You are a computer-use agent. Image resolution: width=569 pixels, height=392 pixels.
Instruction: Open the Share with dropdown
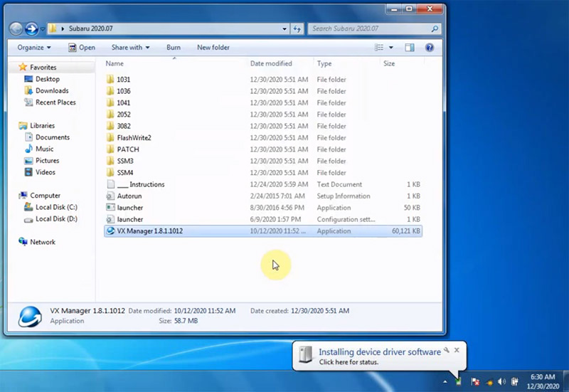click(130, 48)
